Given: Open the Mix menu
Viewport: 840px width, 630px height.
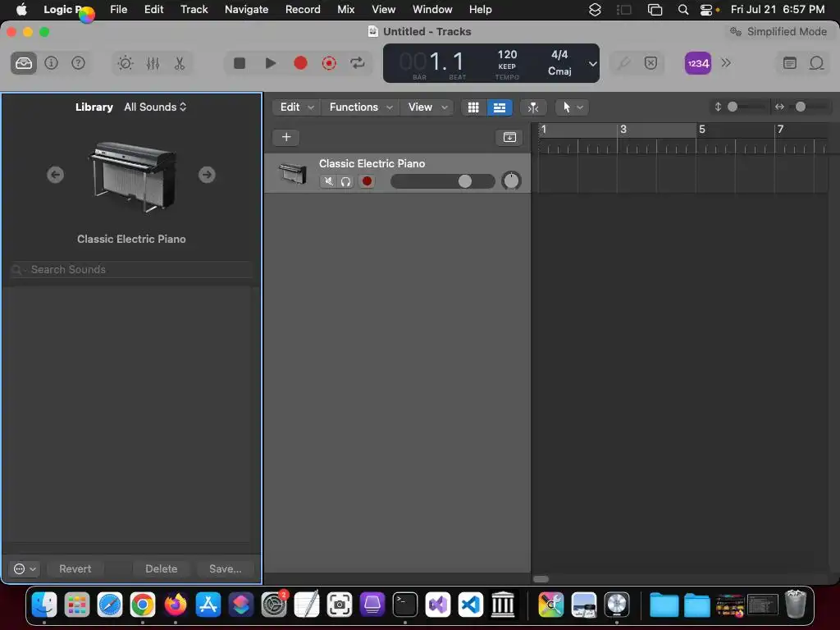Looking at the screenshot, I should point(345,9).
